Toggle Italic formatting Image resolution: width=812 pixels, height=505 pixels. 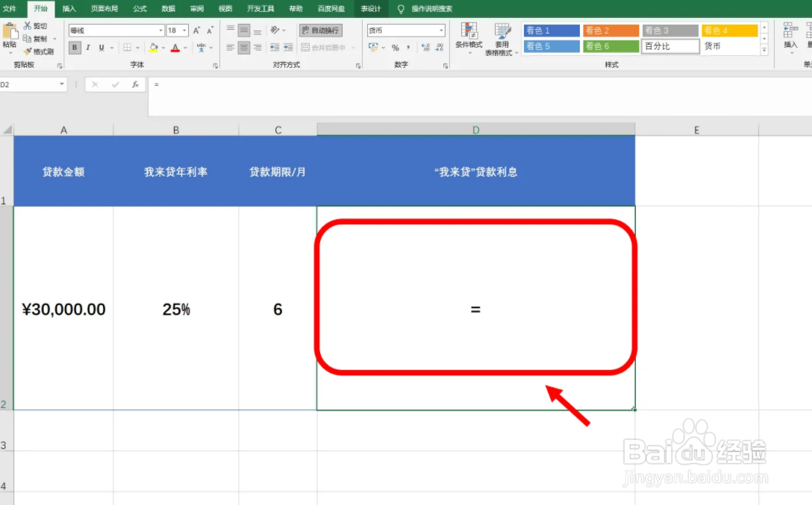(x=88, y=48)
